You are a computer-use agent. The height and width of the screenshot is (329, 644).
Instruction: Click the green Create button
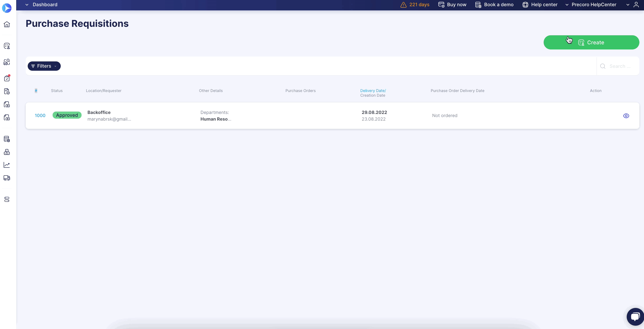click(591, 42)
